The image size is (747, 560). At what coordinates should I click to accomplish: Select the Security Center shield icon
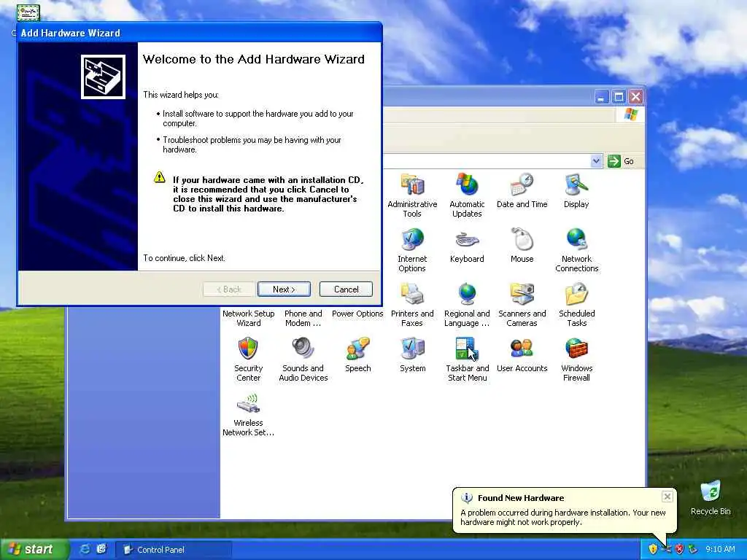pos(248,349)
